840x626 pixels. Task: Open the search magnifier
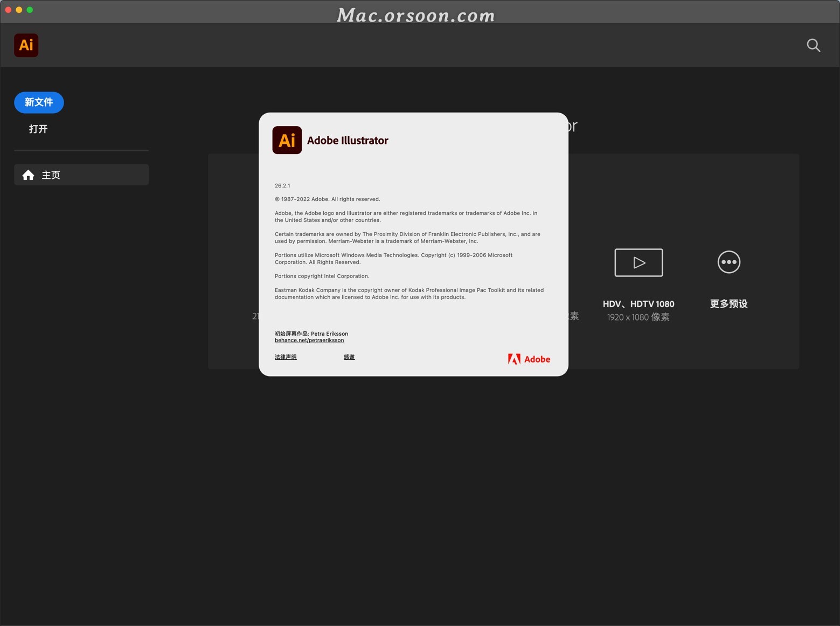(x=813, y=45)
